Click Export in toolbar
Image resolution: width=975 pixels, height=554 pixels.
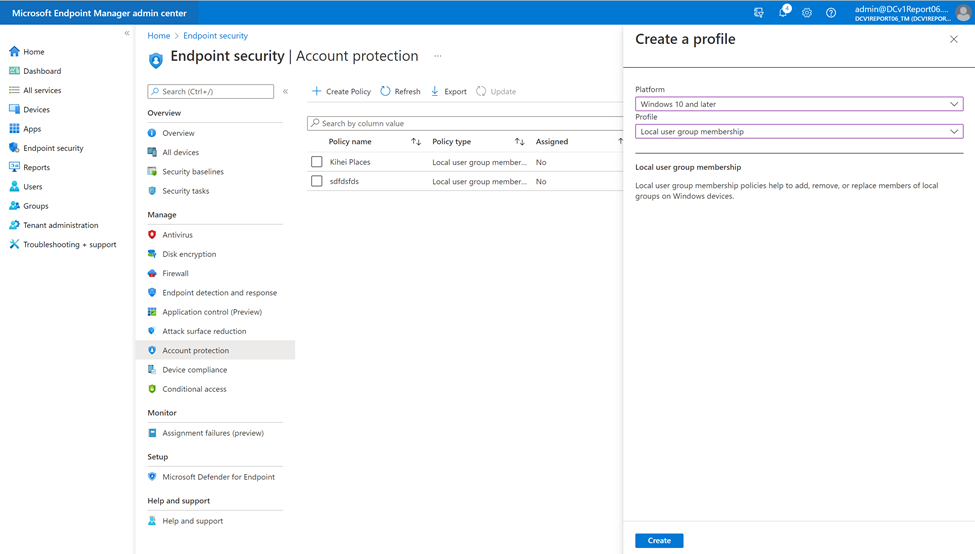pos(448,91)
